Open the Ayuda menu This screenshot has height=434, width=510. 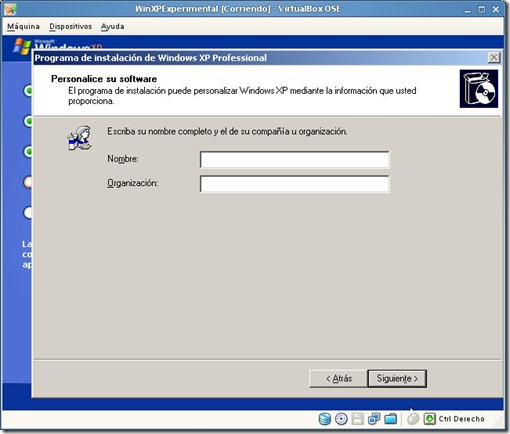tap(113, 26)
